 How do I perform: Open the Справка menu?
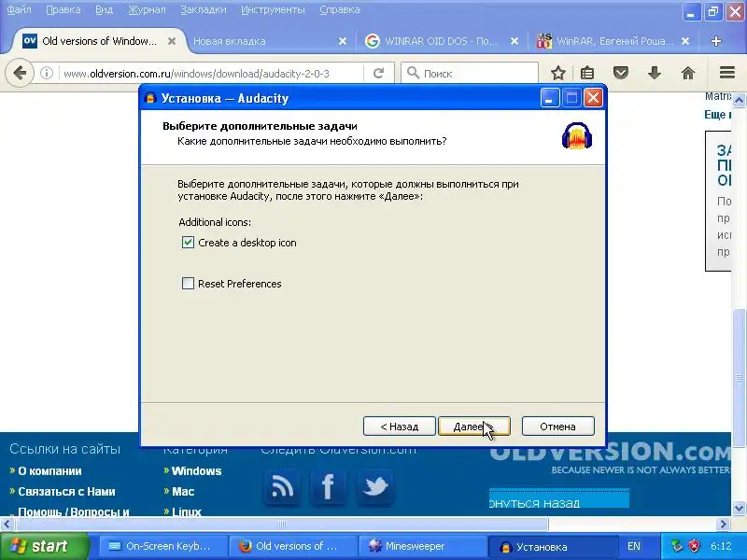[340, 9]
